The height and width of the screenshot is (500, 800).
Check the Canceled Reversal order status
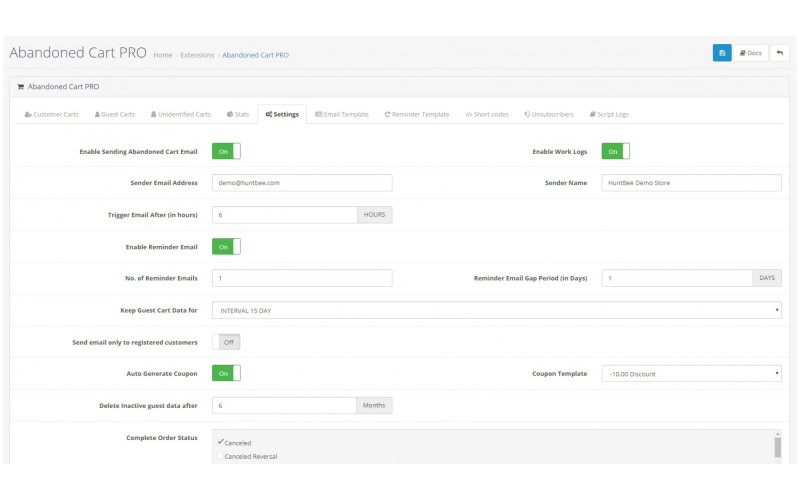221,457
